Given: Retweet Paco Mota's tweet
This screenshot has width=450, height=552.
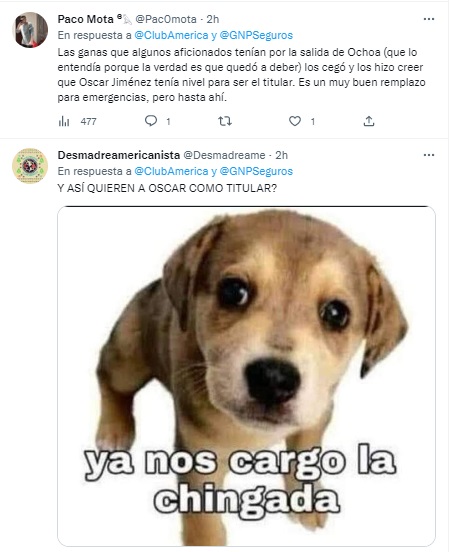Looking at the screenshot, I should tap(225, 121).
